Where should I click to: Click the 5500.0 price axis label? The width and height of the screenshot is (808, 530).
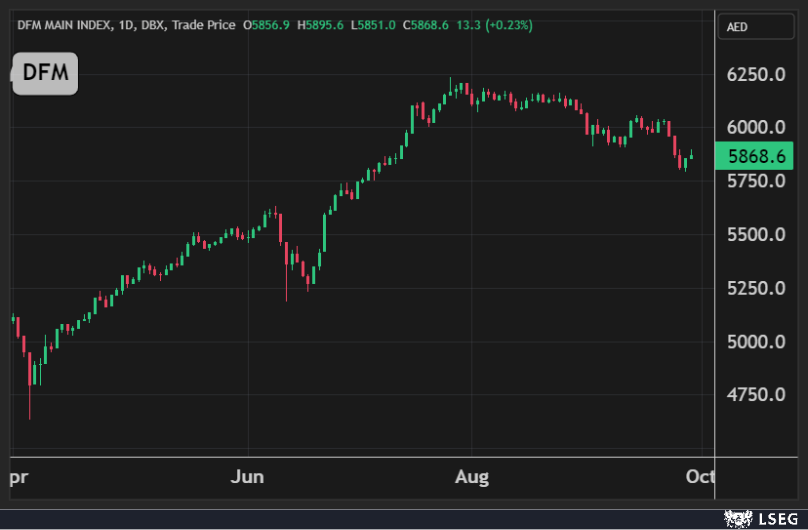755,235
